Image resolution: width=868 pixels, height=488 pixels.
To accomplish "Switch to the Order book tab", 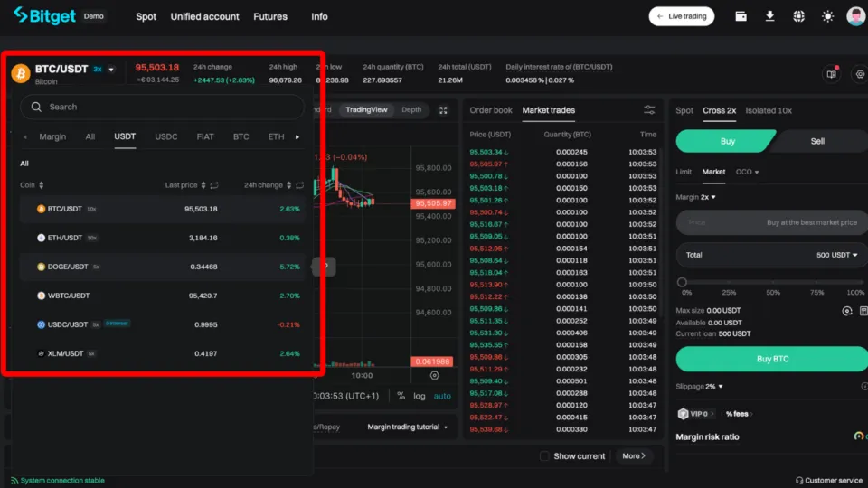I will (490, 110).
